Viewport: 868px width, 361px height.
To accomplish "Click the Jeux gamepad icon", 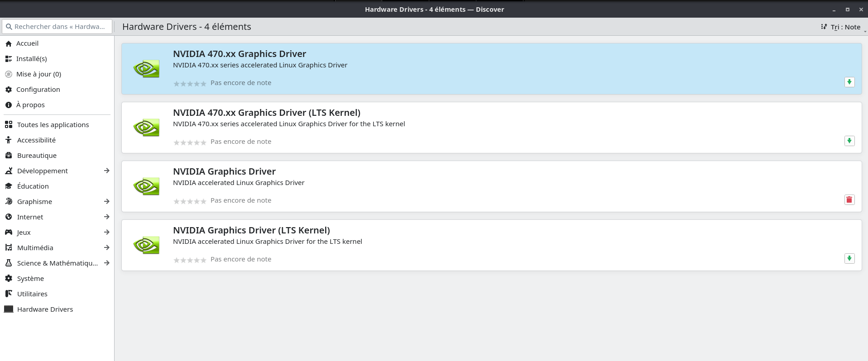I will [x=9, y=233].
